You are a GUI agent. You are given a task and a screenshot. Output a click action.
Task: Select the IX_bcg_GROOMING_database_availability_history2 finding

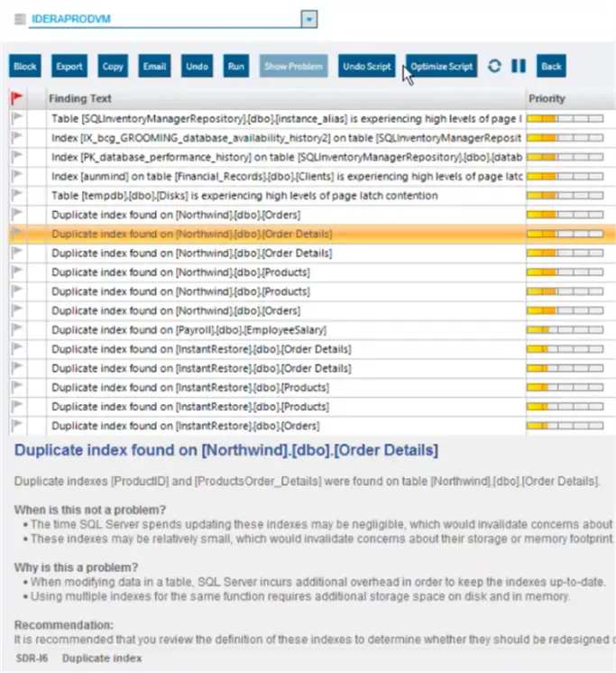coord(287,138)
